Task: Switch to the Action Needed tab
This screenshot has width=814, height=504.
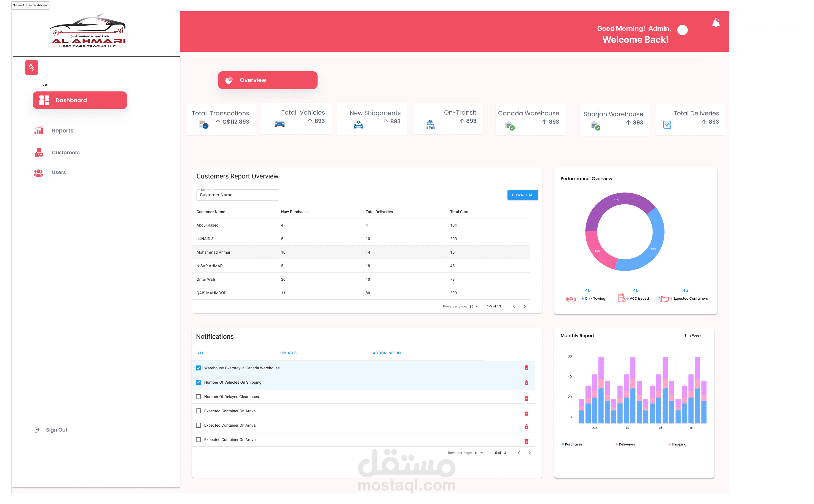Action: tap(387, 353)
